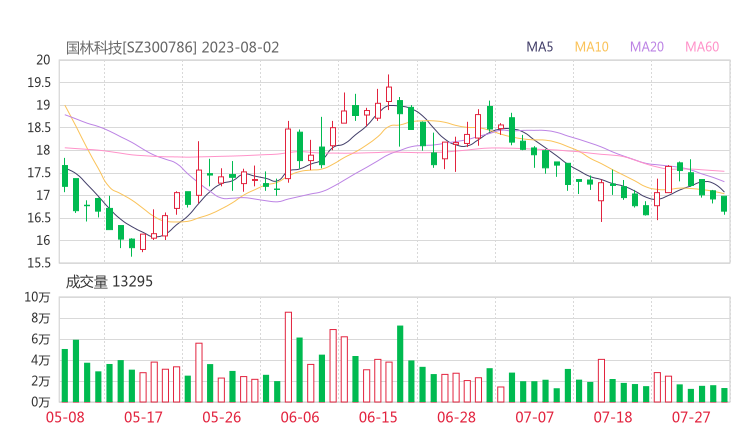Click the 18.5 price axis label
740x440 pixels.
pos(39,127)
